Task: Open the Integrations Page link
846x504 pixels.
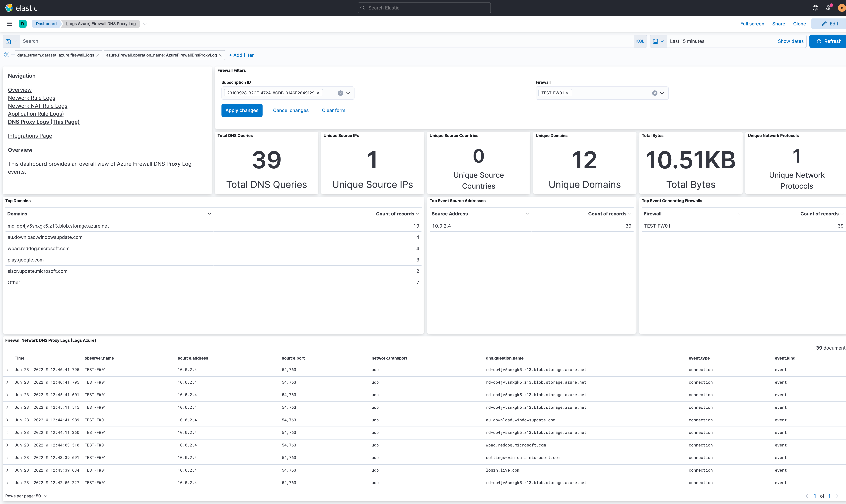Action: coord(30,135)
